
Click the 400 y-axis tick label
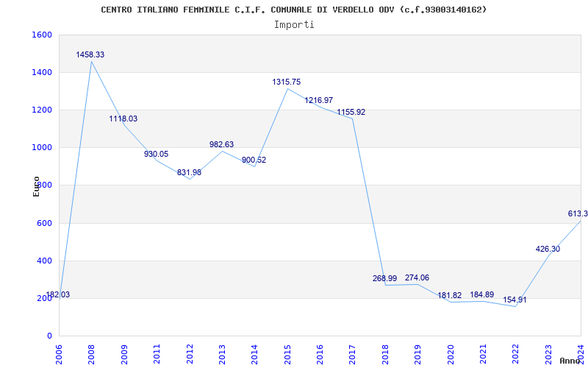tap(44, 261)
